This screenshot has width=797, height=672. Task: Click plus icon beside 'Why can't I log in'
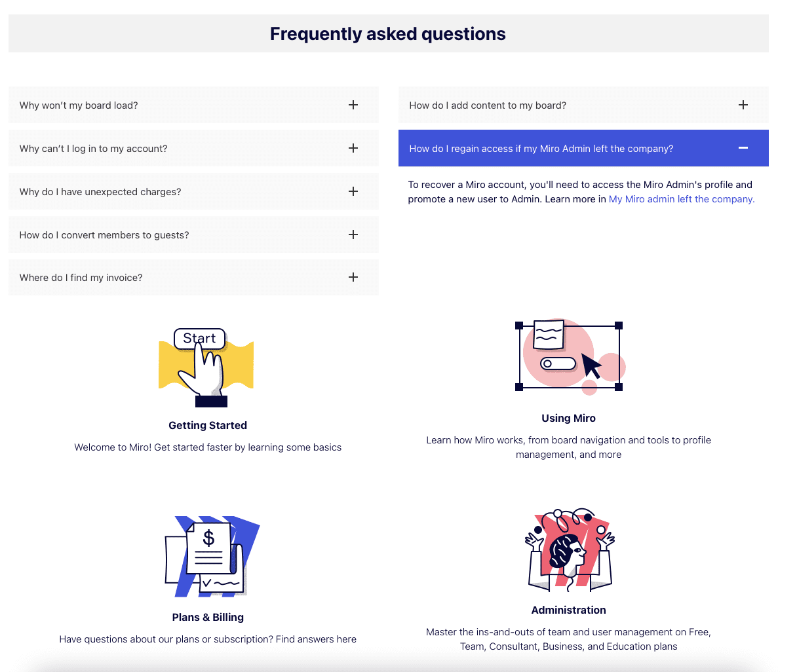click(353, 148)
